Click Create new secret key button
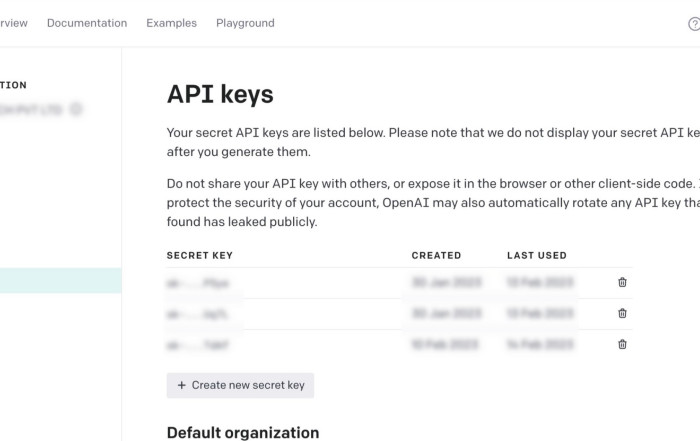700x441 pixels. (240, 385)
